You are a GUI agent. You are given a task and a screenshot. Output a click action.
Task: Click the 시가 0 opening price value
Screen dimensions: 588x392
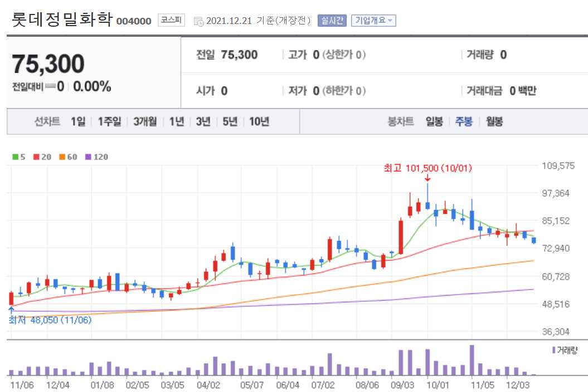[x=212, y=91]
